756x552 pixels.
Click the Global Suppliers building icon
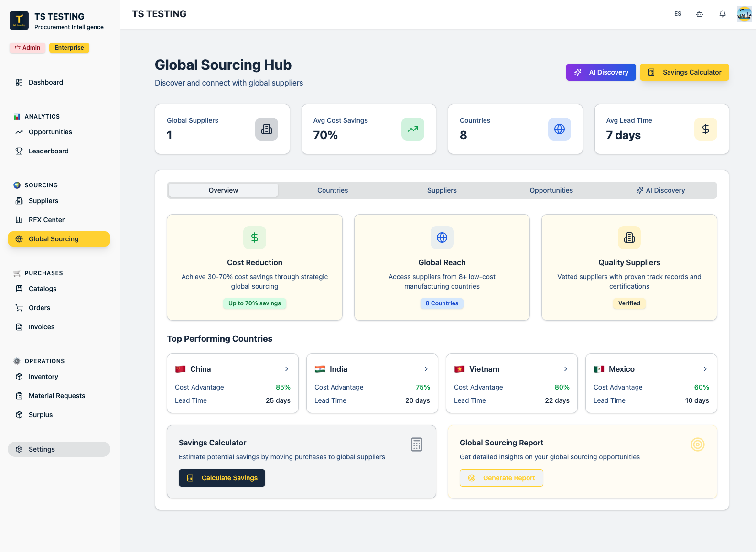(x=267, y=129)
